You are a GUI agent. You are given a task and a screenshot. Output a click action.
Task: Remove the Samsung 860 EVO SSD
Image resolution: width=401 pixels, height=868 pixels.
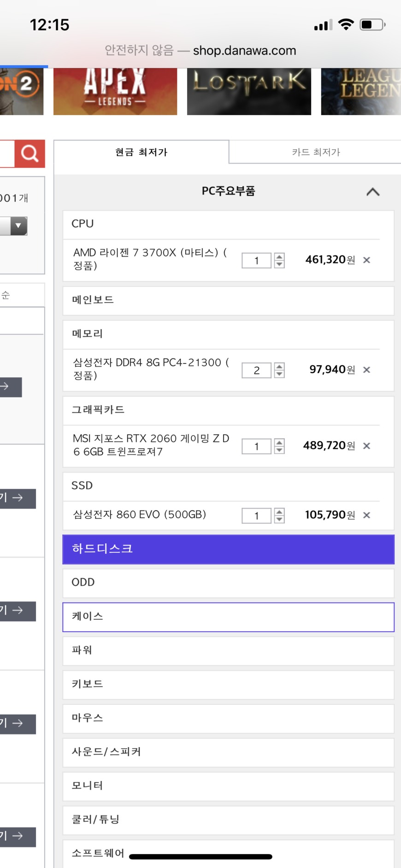367,515
